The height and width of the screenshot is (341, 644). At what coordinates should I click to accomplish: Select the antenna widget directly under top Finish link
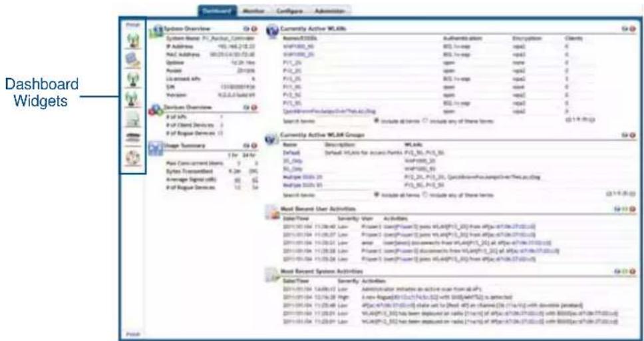click(x=132, y=41)
